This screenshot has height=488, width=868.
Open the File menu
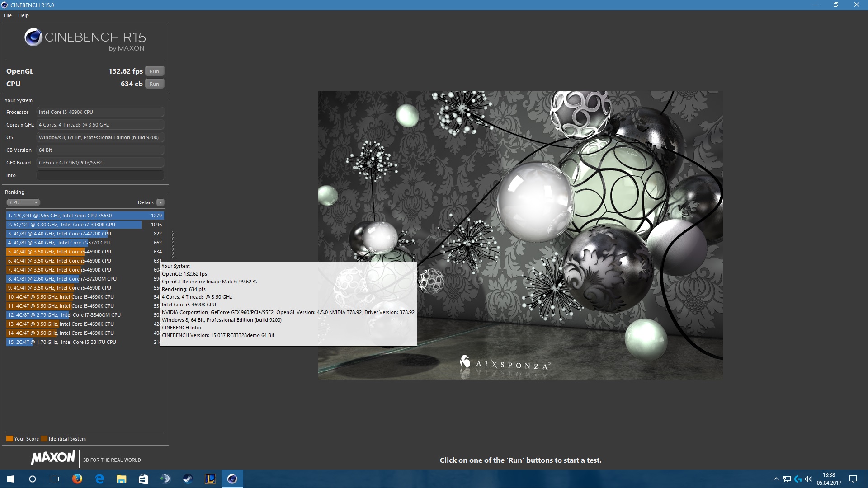pos(8,15)
